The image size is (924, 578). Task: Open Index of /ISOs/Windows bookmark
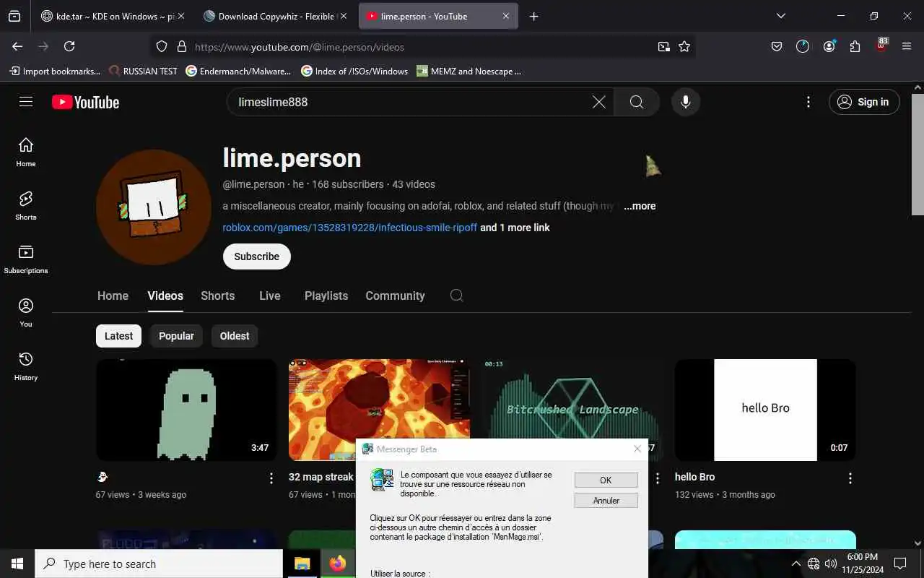point(354,71)
